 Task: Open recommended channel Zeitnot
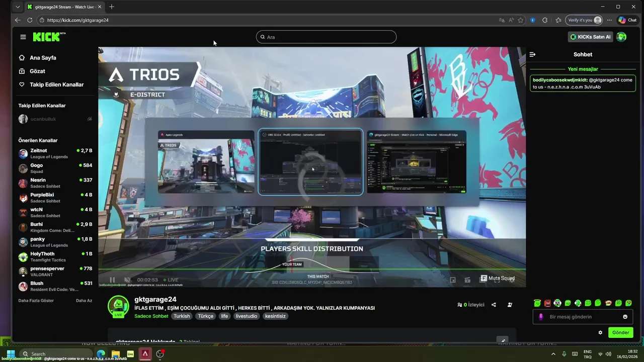[55, 153]
